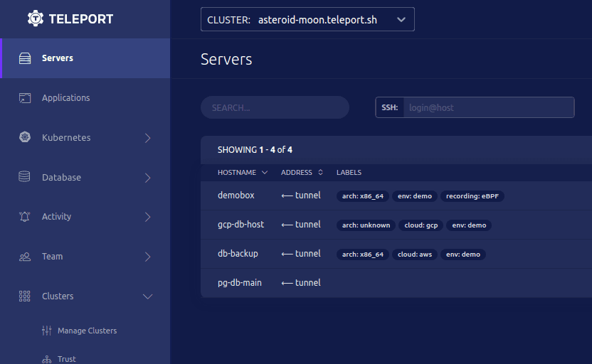Click db-backup tunnel address

(x=301, y=254)
